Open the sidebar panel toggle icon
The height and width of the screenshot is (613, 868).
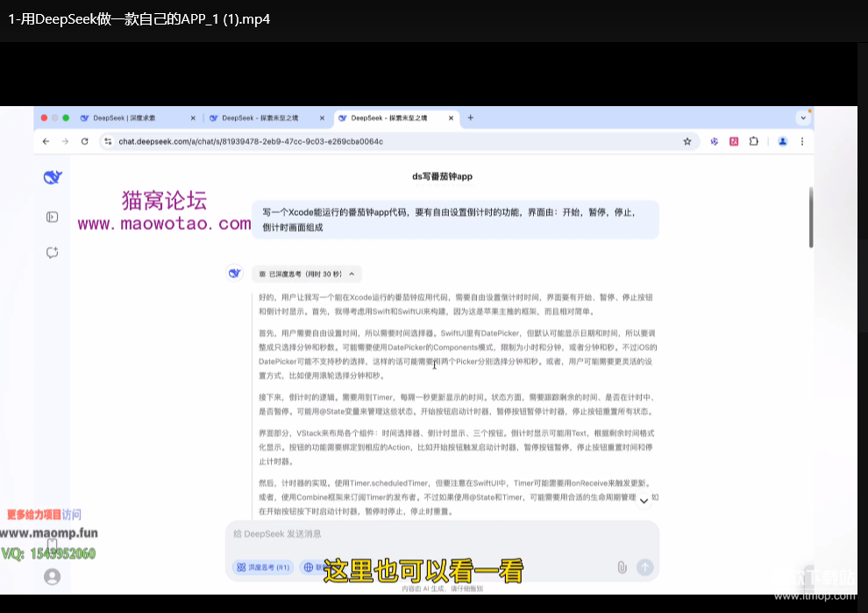click(x=53, y=217)
